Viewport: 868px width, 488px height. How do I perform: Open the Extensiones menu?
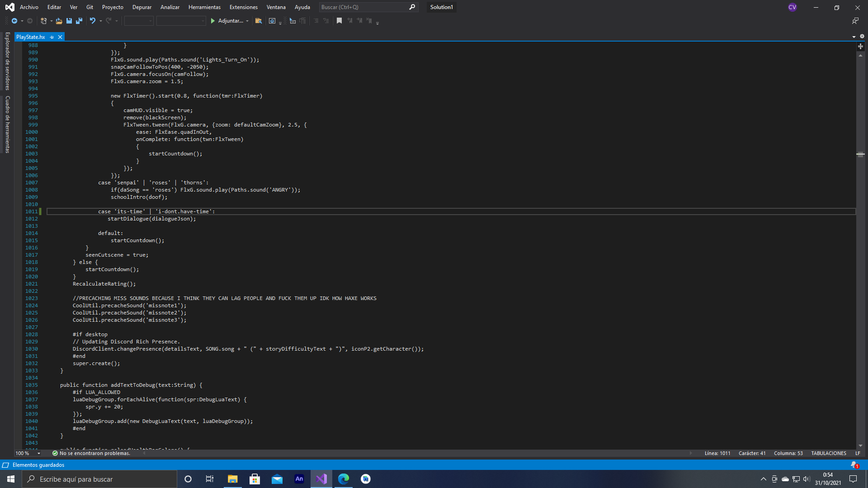[x=244, y=7]
